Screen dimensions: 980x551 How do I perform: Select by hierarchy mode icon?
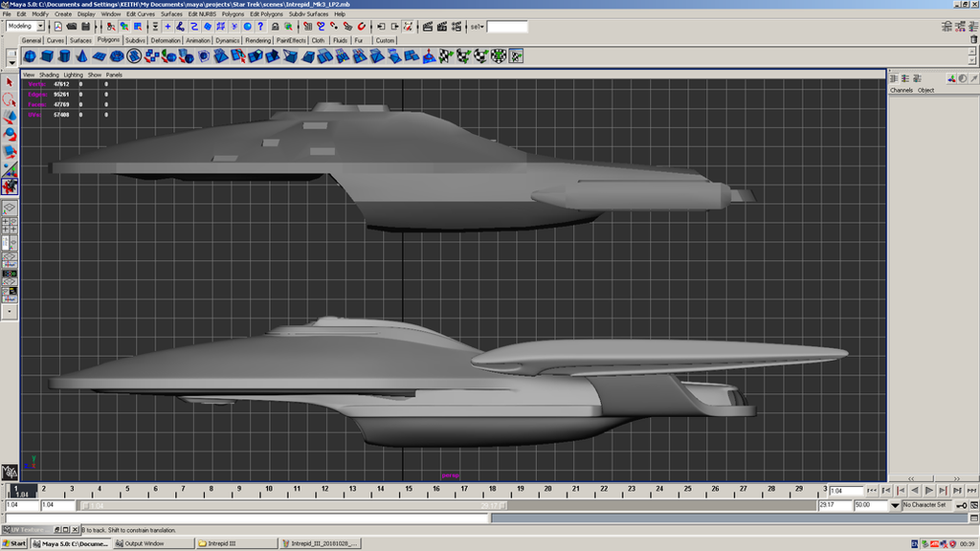pyautogui.click(x=111, y=26)
